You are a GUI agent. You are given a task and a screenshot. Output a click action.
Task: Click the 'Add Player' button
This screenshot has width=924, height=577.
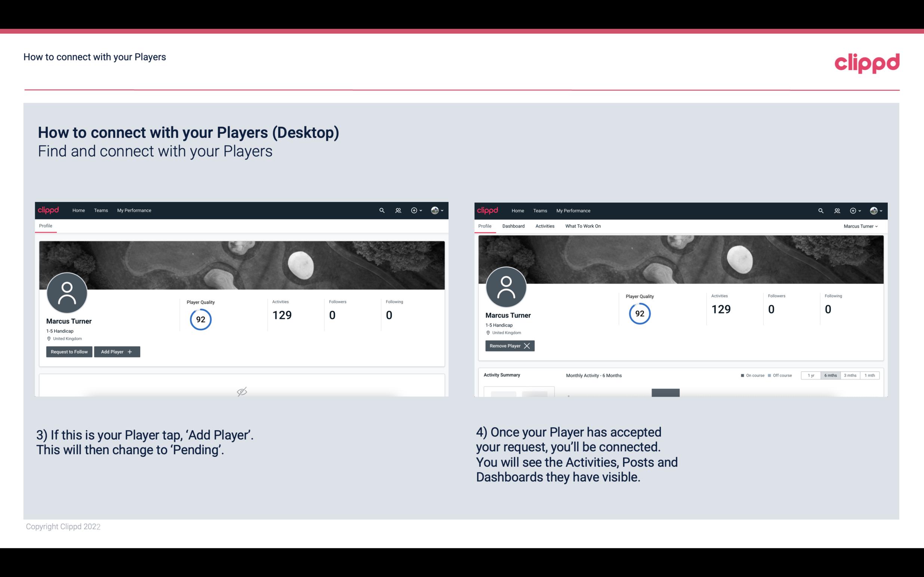[116, 351]
